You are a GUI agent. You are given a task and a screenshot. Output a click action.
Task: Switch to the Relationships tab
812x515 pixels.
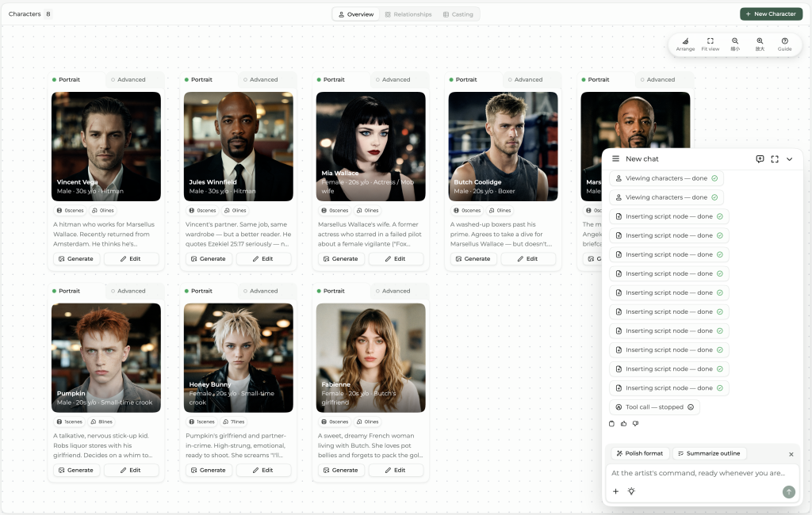pyautogui.click(x=408, y=14)
